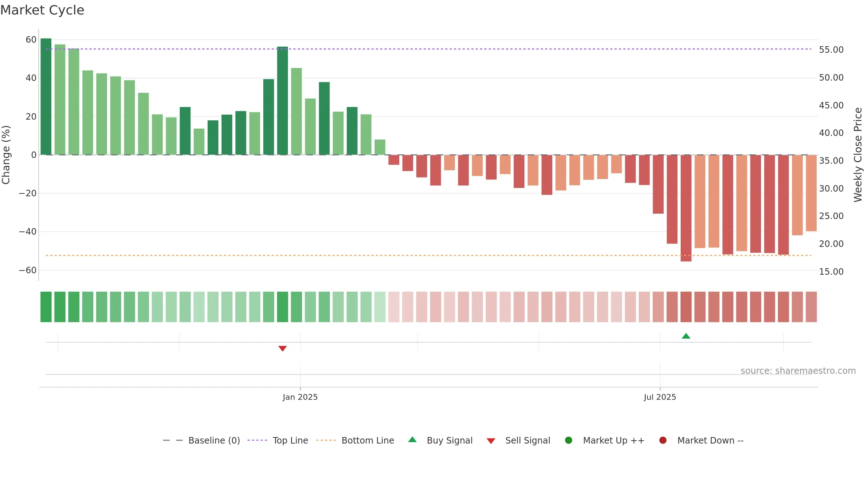Viewport: 868px width, 488px height.
Task: Toggle the Baseline (0) legend entry
Action: coord(201,440)
